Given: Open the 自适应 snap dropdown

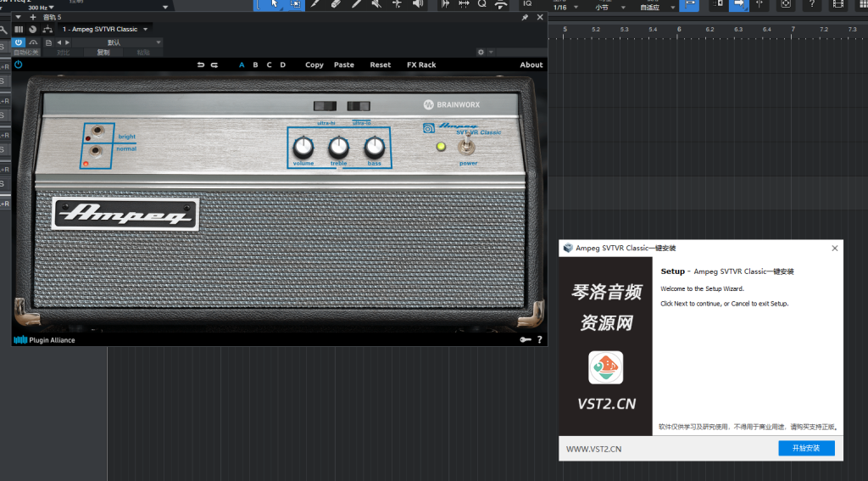Looking at the screenshot, I should point(657,7).
